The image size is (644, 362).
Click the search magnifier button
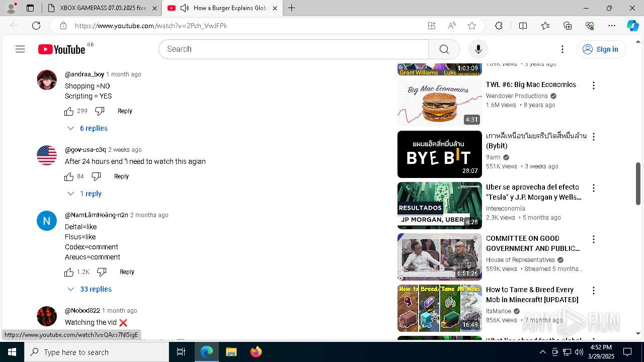click(444, 49)
